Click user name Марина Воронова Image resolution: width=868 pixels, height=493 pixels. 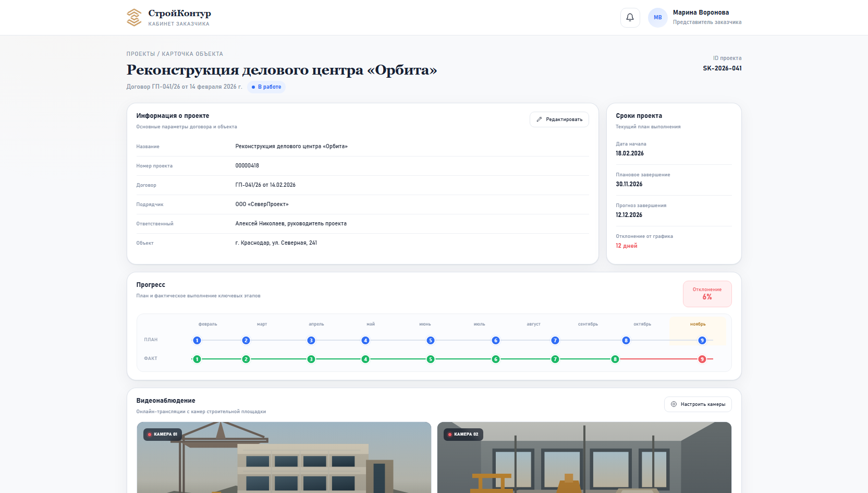click(x=701, y=13)
